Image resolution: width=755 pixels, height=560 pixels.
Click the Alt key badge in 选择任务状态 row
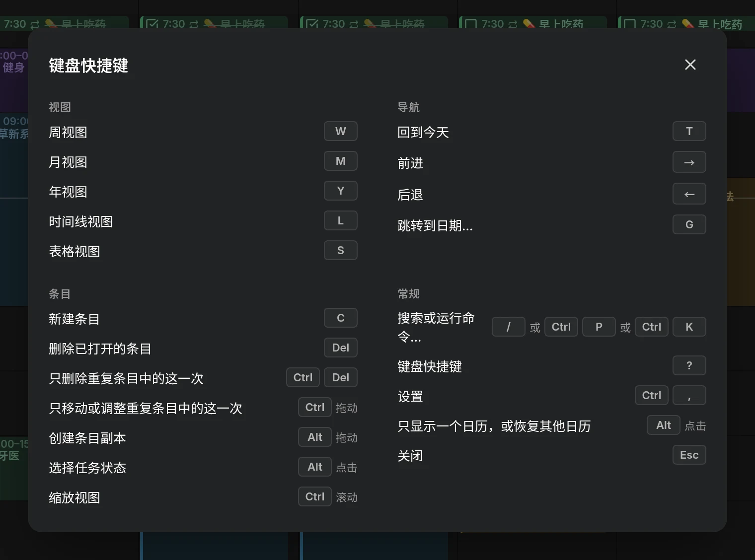[315, 467]
